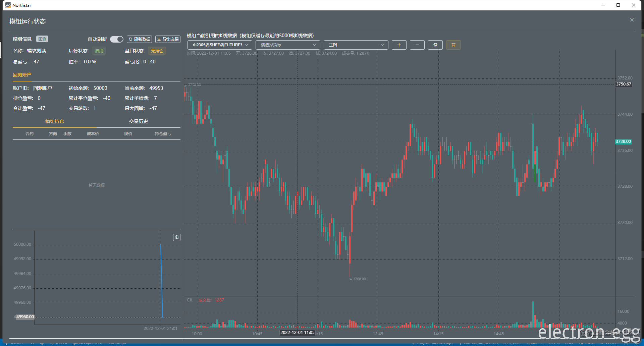The width and height of the screenshot is (644, 346).
Task: Click the 导出交易 export trades button
Action: (x=168, y=39)
